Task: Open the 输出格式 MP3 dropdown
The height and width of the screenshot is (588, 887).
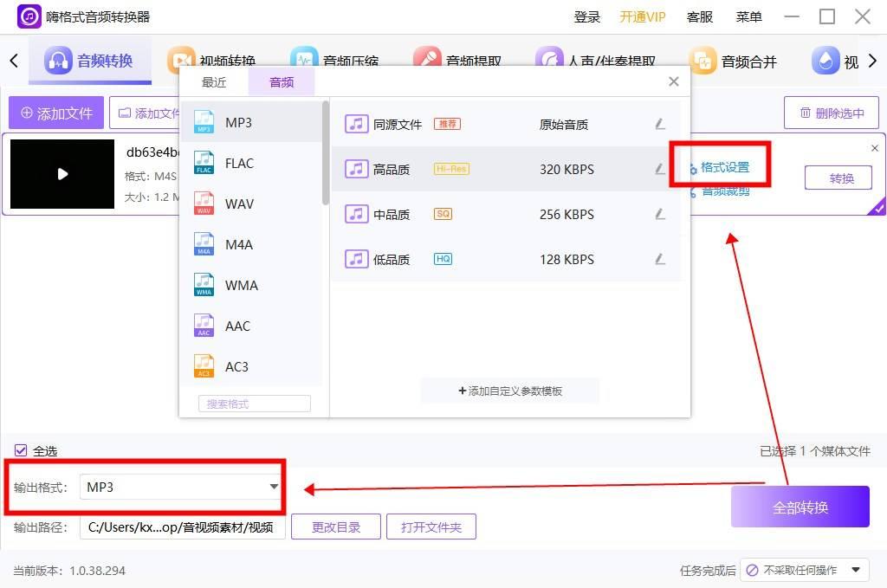Action: [x=179, y=487]
